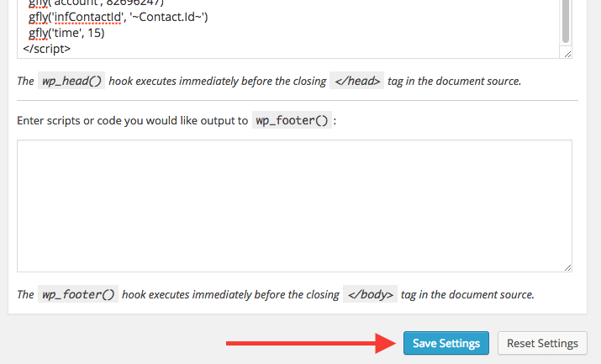This screenshot has width=601, height=364.
Task: Click the 'Enter scripts or code' label text
Action: coord(133,121)
